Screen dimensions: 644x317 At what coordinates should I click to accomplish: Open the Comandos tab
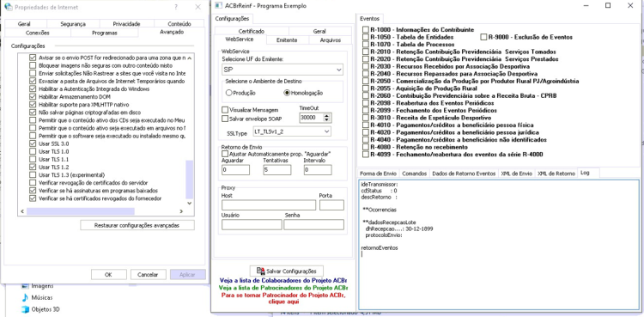415,174
